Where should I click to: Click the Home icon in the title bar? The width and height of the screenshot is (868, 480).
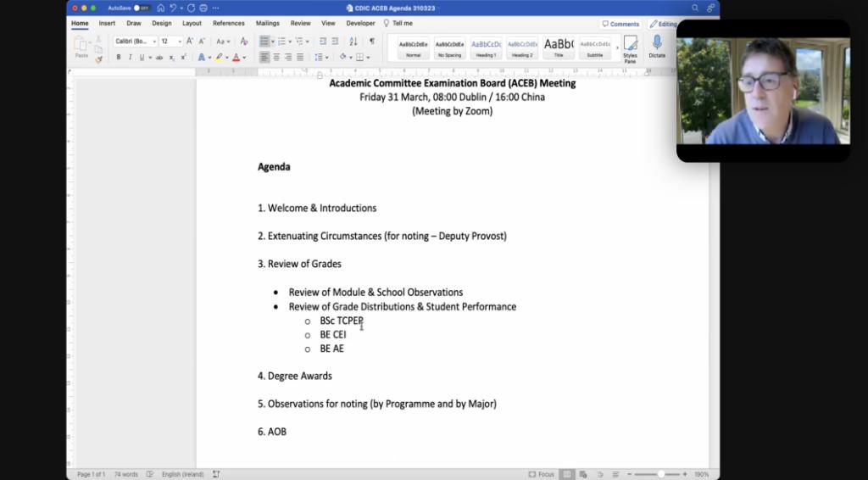click(160, 8)
